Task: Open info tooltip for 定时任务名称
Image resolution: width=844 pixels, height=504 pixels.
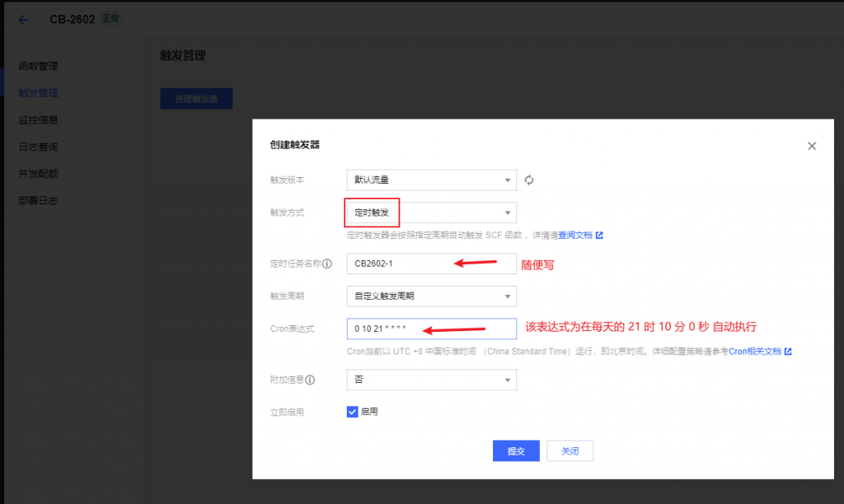Action: (327, 264)
